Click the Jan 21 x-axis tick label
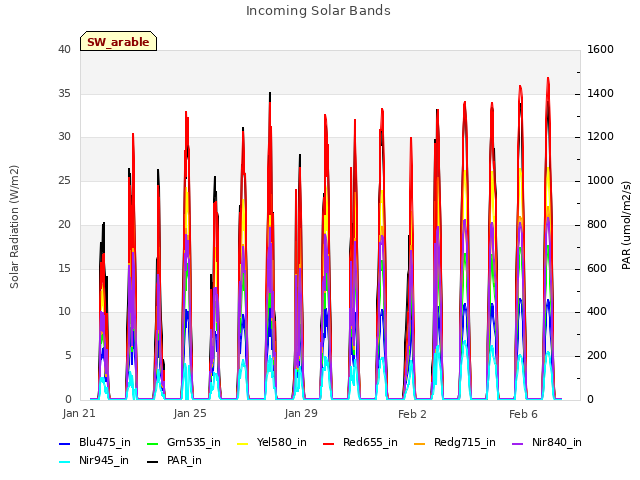Image resolution: width=640 pixels, height=480 pixels. [x=79, y=413]
